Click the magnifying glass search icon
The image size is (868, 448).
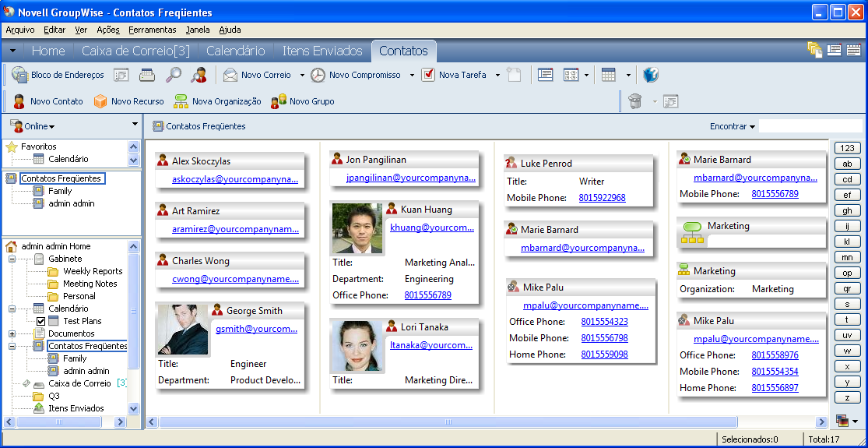(x=174, y=75)
